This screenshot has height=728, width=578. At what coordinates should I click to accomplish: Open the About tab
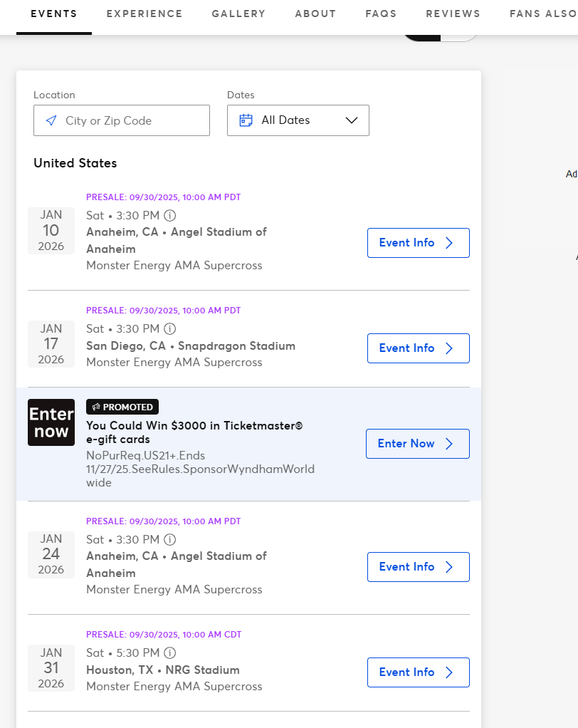(x=315, y=14)
